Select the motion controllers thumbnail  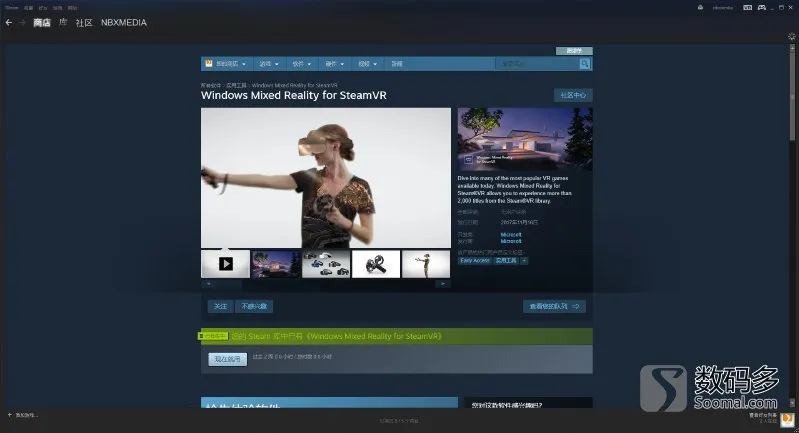[x=376, y=264]
